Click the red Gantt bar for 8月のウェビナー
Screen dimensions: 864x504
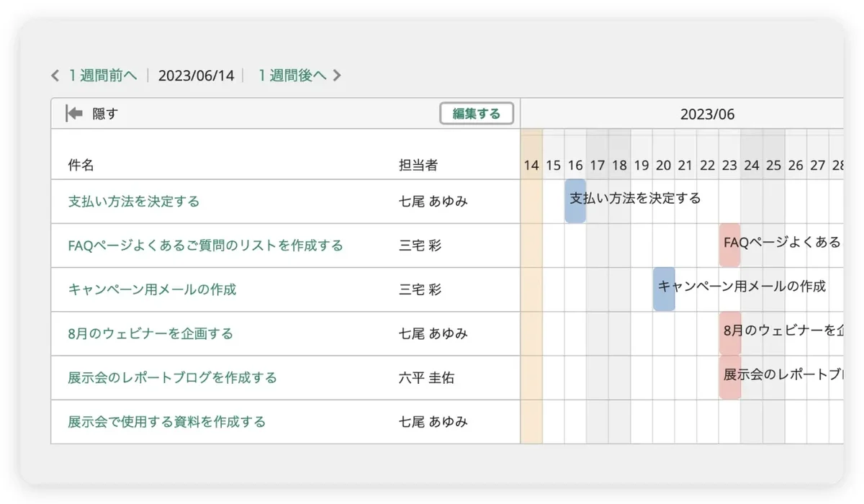(x=729, y=333)
